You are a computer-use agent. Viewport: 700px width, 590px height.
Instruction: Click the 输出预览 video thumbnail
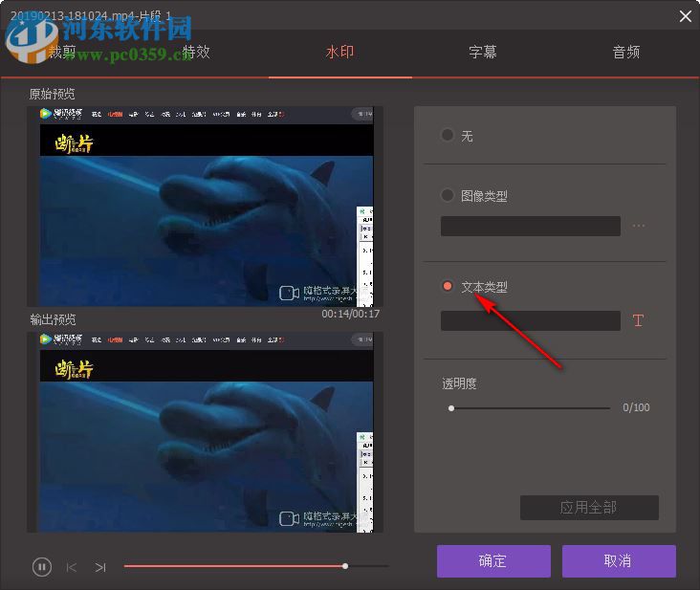206,432
